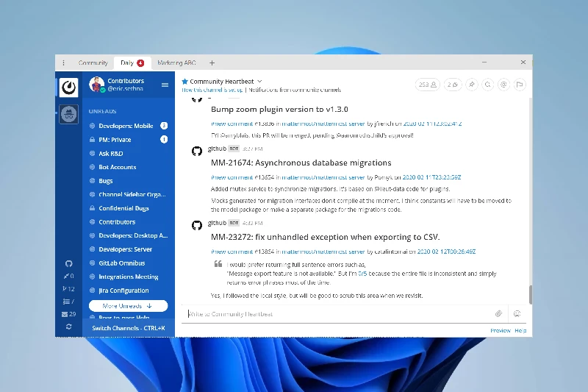Show recent mentions with the @ icon
This screenshot has height=392, width=588.
coord(503,85)
